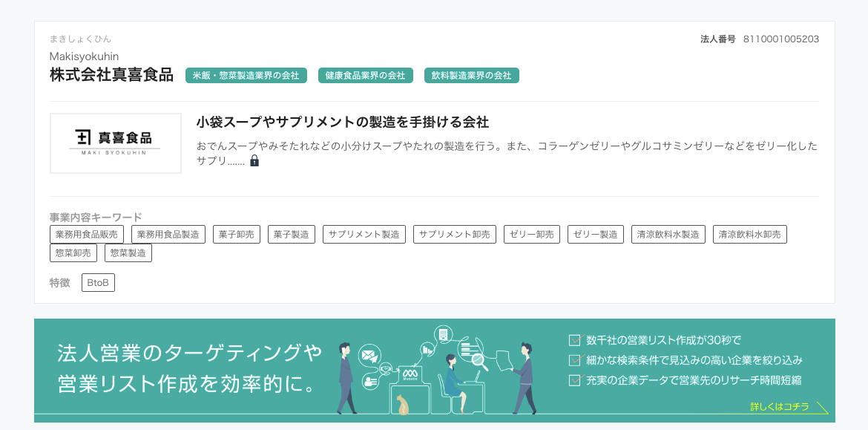Viewport: 868px width, 430px height.
Task: Click the romanized name Makisyokuhin
Action: pyautogui.click(x=84, y=56)
